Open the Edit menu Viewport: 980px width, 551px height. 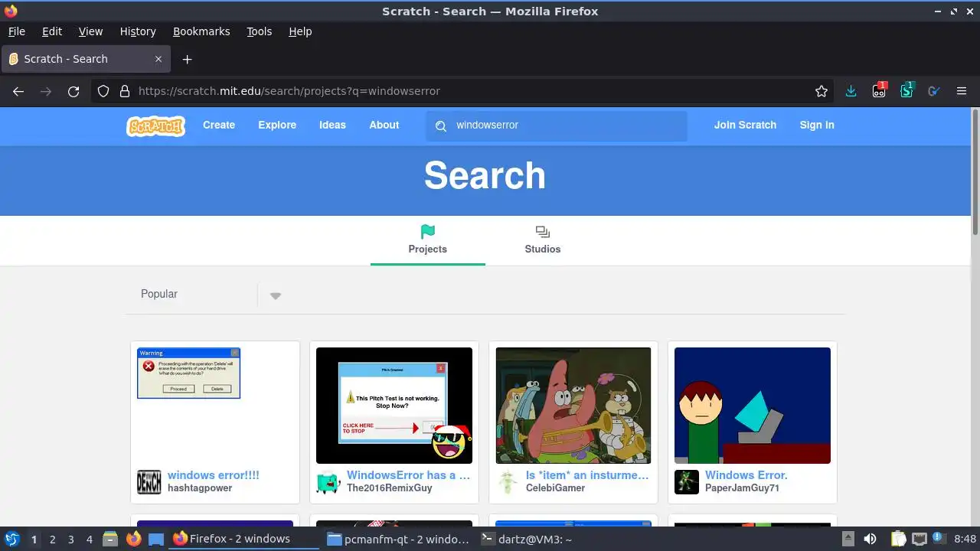pos(52,31)
